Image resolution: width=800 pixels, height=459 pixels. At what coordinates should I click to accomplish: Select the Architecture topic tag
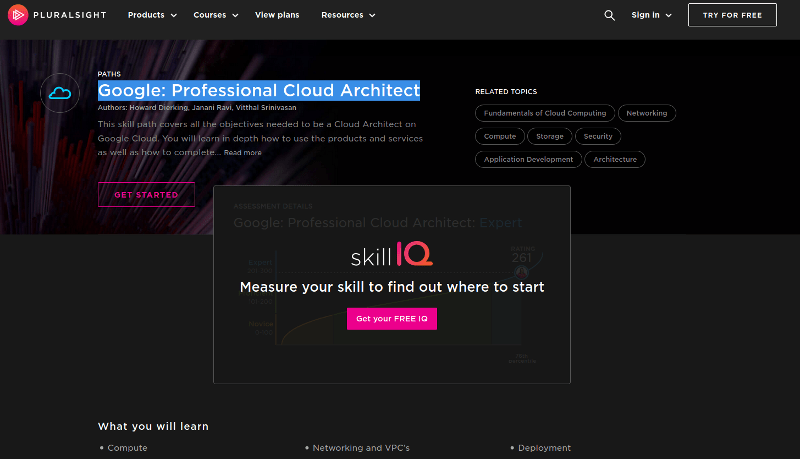tap(615, 159)
